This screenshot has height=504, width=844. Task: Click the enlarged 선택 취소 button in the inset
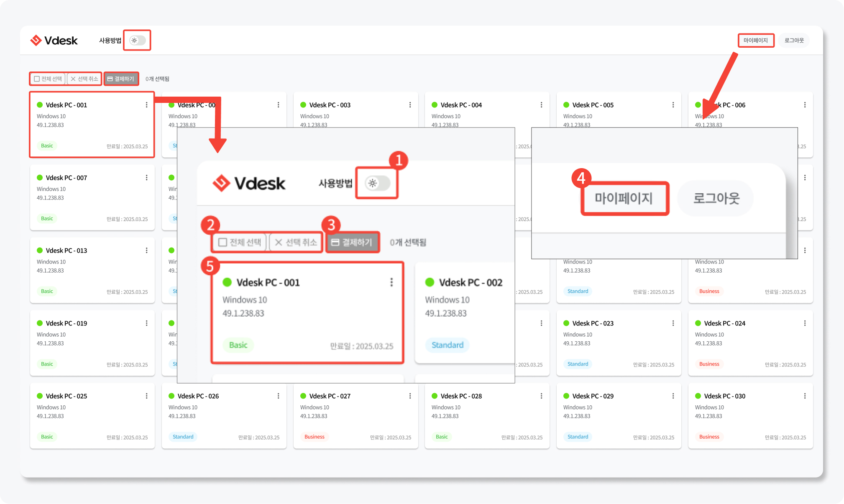296,243
